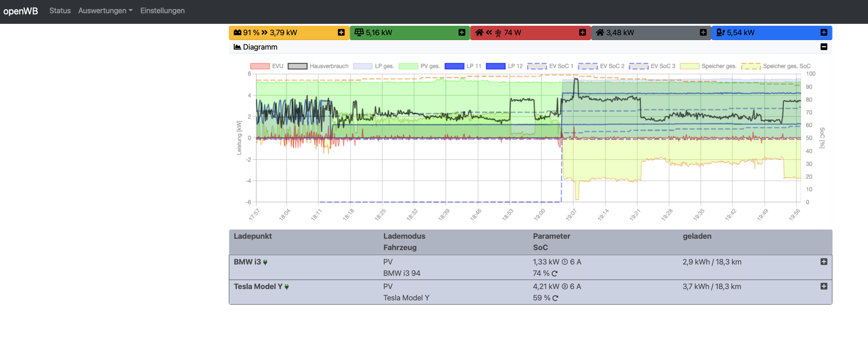The image size is (868, 339).
Task: Click the solar panel icon in green bar
Action: [x=359, y=33]
